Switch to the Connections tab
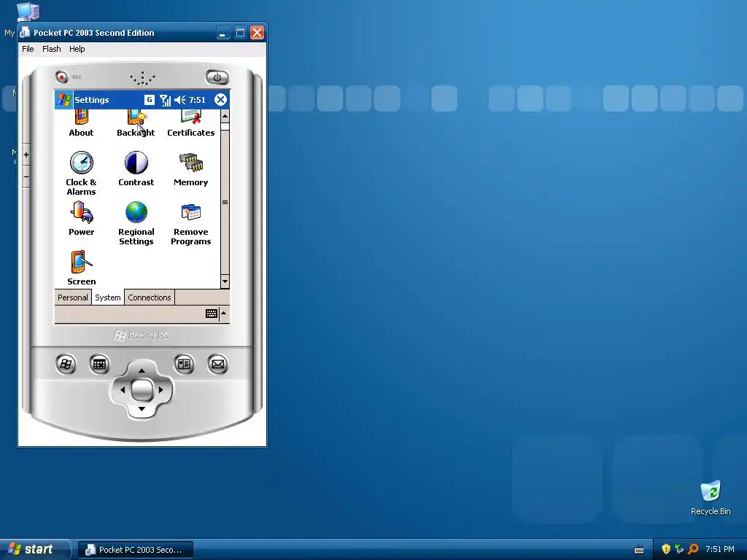 tap(149, 297)
